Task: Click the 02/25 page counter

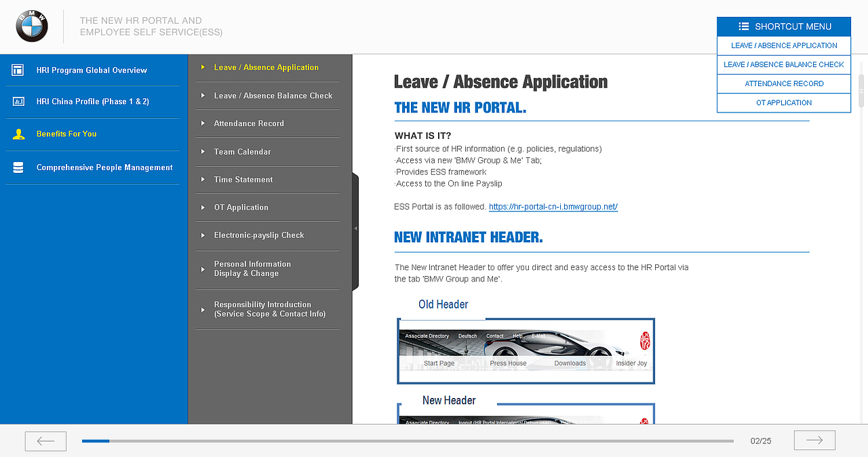Action: pyautogui.click(x=761, y=441)
